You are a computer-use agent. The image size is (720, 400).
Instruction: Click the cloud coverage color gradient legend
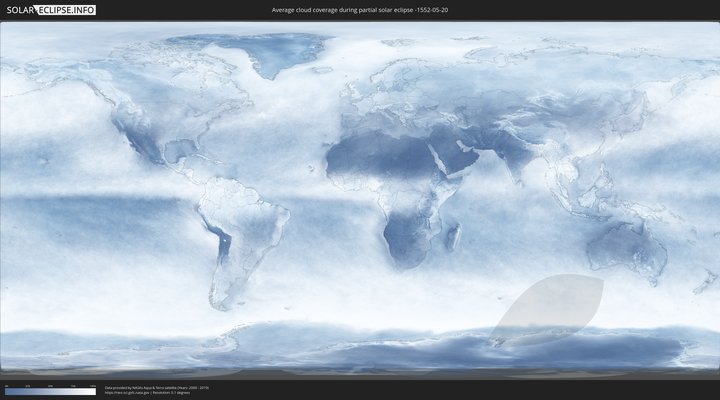50,391
